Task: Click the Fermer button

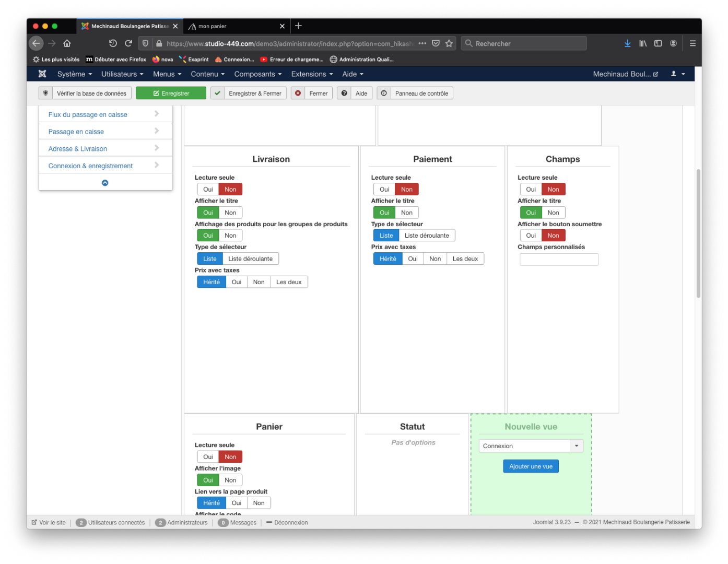Action: (x=312, y=93)
